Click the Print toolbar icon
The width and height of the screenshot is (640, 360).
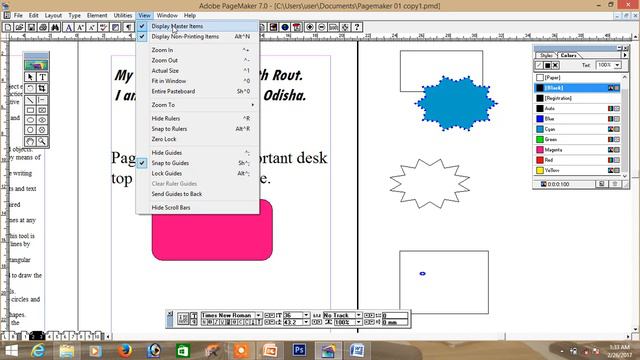tap(43, 27)
